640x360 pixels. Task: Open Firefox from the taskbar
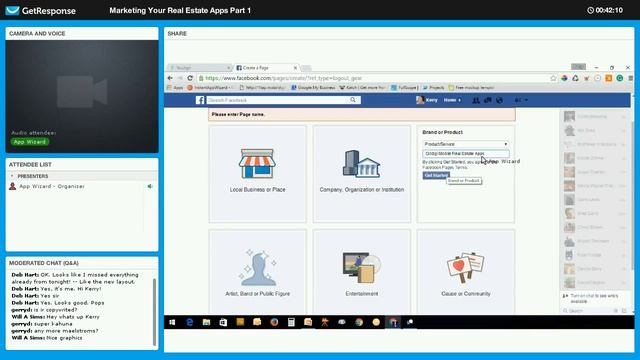coord(274,322)
